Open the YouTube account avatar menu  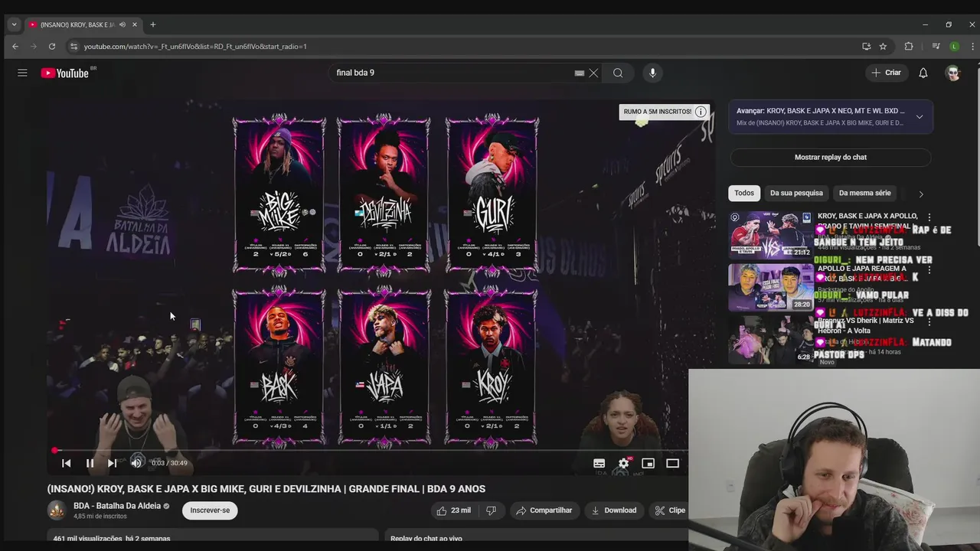tap(952, 73)
